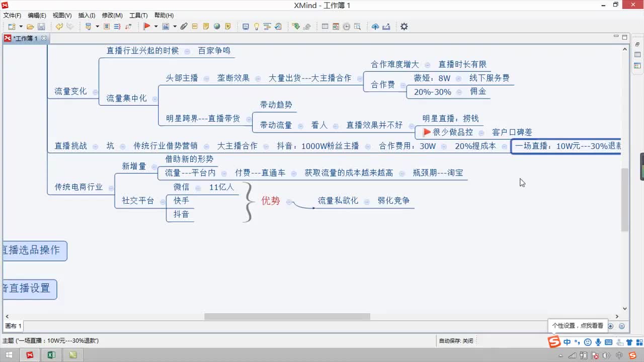
Task: Collapse children of 大量出货---大主播合作
Action: click(360, 78)
